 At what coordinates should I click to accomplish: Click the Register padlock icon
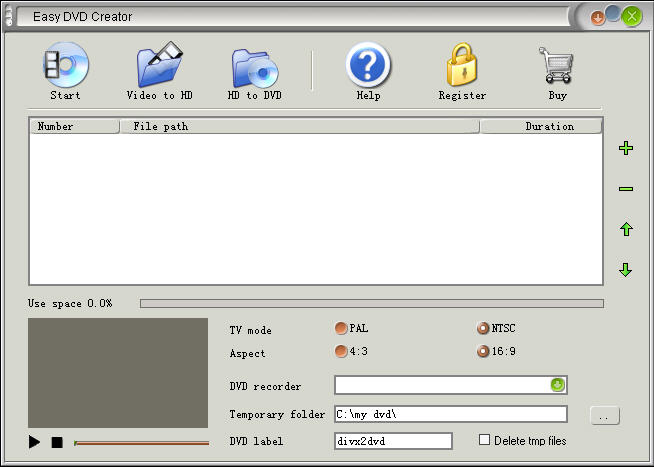tap(462, 64)
